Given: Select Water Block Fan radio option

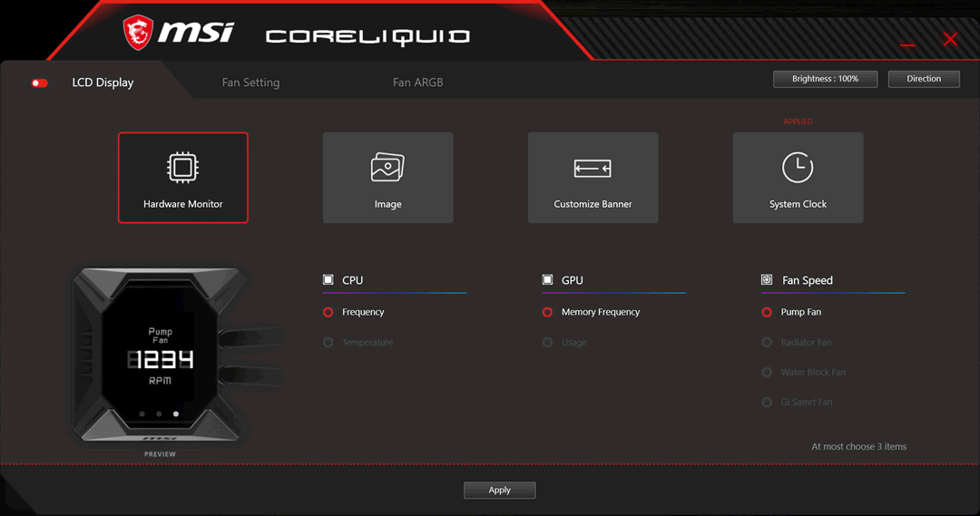Looking at the screenshot, I should tap(767, 373).
